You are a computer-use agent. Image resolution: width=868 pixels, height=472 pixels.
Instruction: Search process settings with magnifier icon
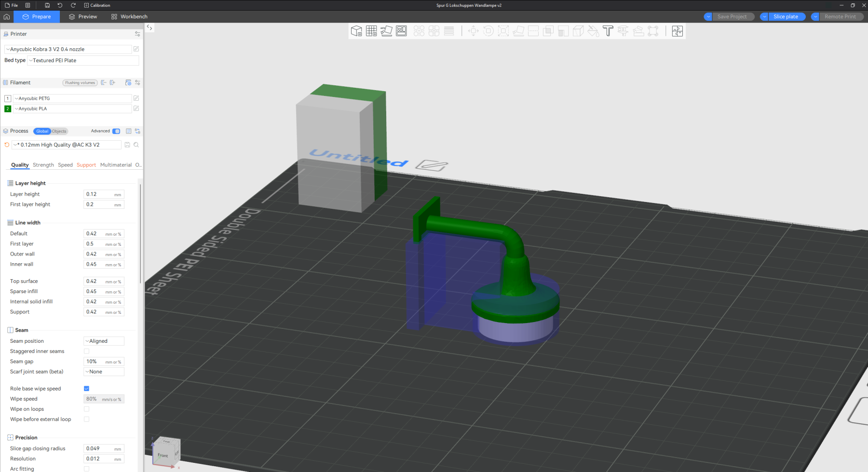(x=136, y=145)
